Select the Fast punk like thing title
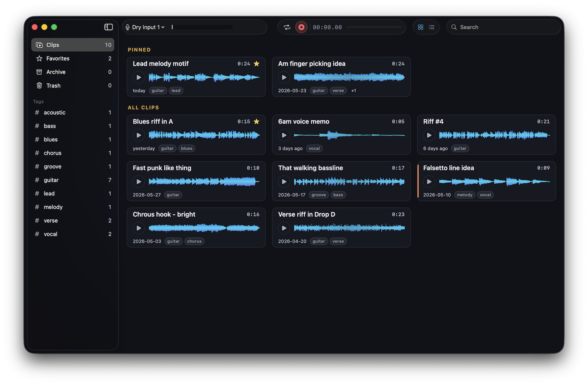 (162, 168)
